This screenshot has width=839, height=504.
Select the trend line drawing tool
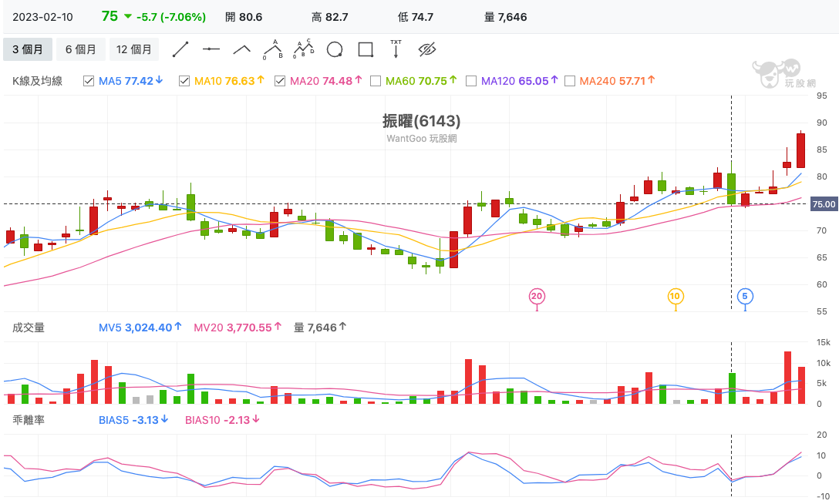pos(180,49)
